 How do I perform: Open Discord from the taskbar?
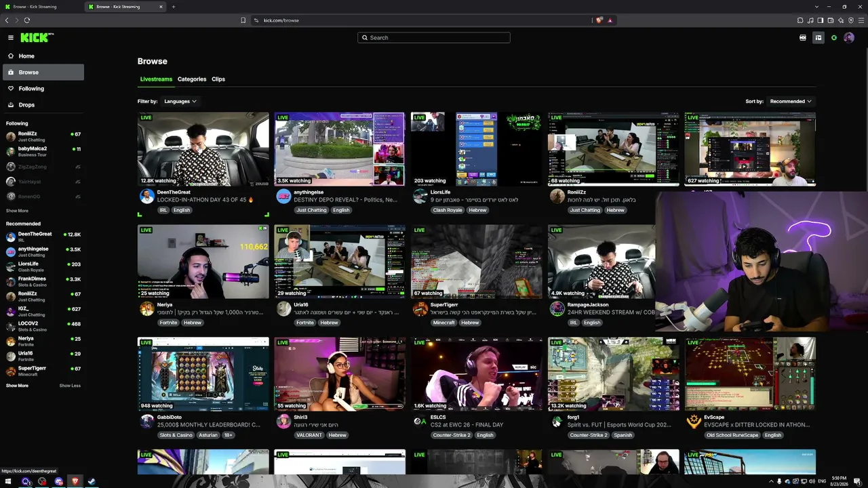coord(59,482)
